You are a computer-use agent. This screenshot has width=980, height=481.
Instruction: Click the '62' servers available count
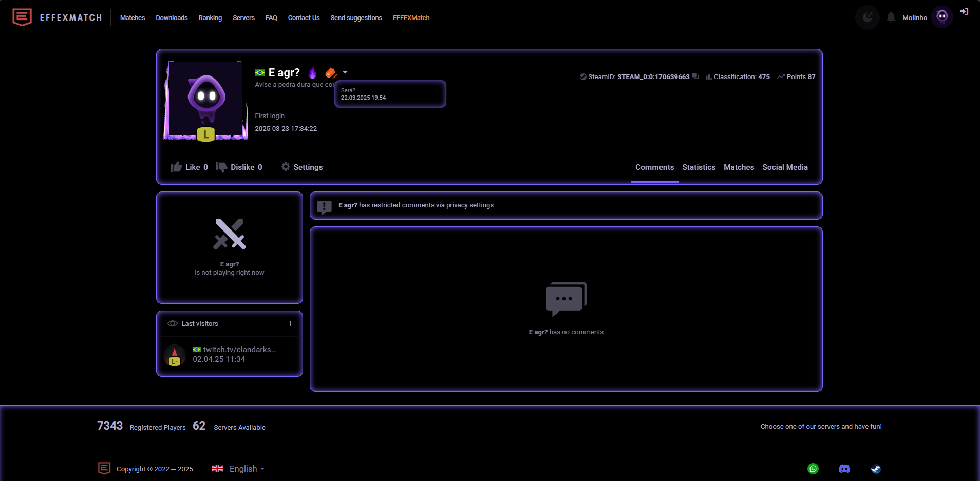pos(199,426)
